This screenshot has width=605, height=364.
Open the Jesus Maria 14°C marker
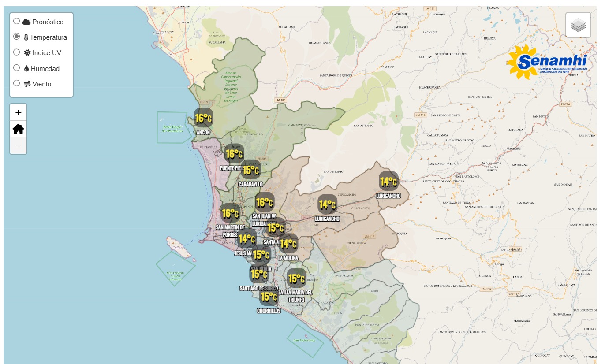pos(246,238)
